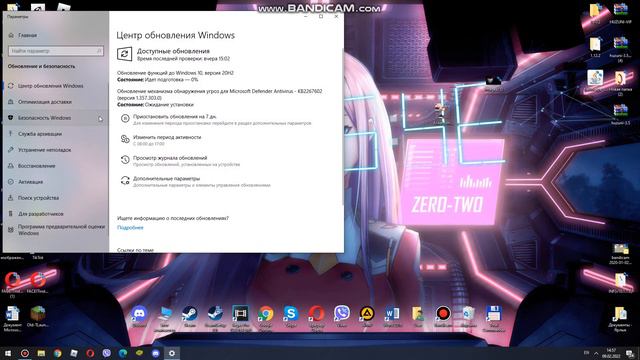
Task: Go to Служба архивации page
Action: point(40,134)
